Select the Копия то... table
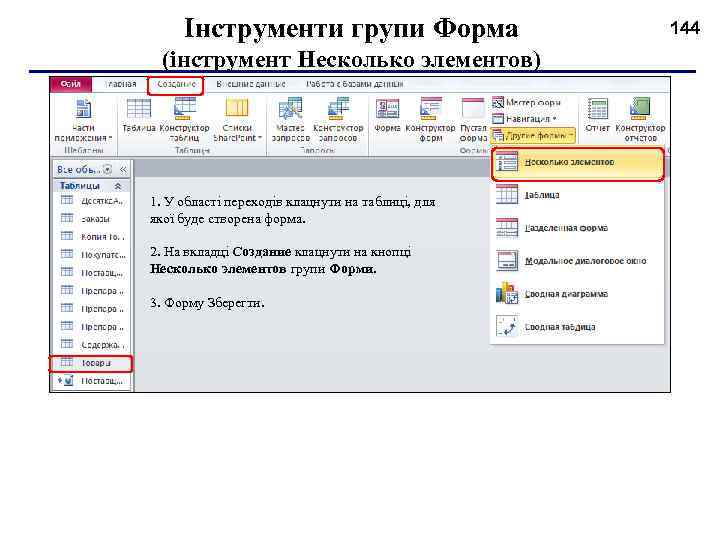The image size is (720, 540). pyautogui.click(x=91, y=236)
